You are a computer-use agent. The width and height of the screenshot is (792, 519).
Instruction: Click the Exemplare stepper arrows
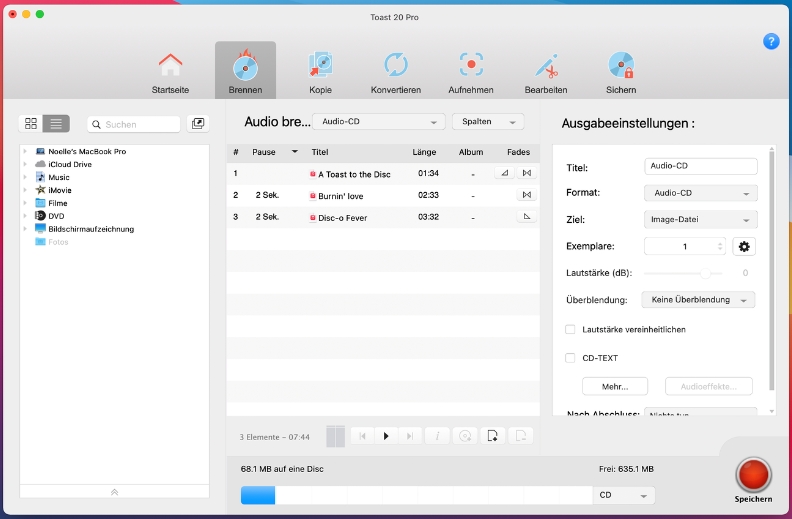coord(720,246)
